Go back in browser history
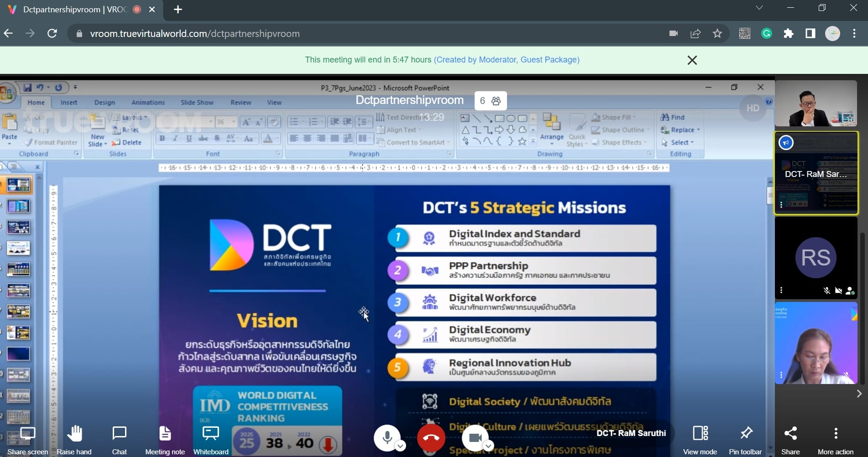Viewport: 868px width, 457px height. click(x=8, y=33)
